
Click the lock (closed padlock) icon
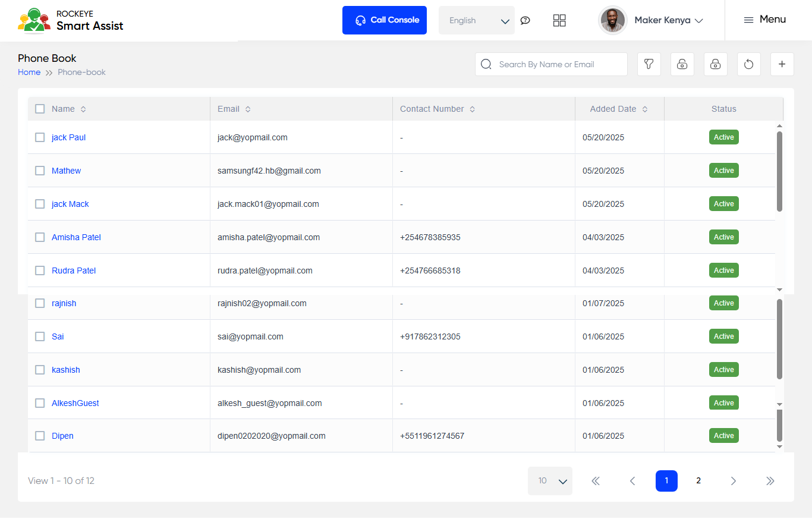tap(716, 64)
